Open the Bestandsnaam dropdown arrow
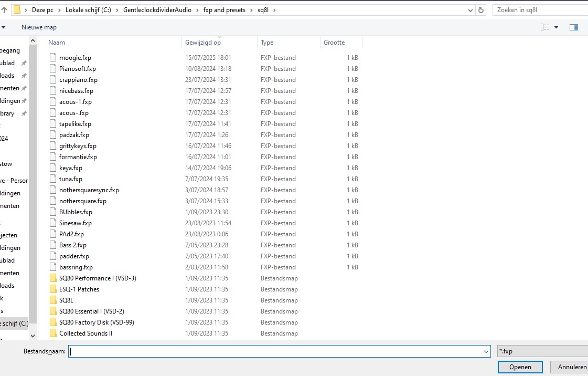The height and width of the screenshot is (376, 588). pos(486,352)
